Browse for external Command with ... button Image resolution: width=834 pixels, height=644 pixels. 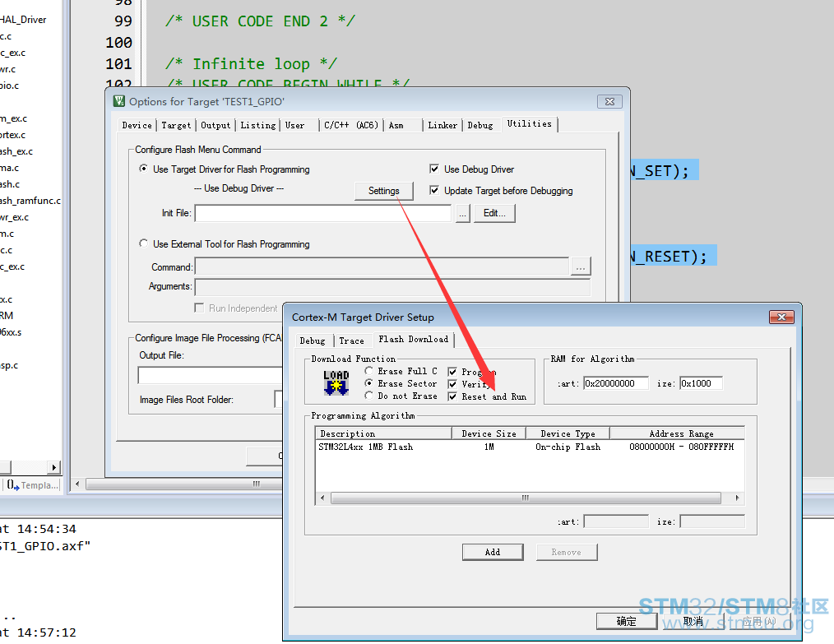581,266
